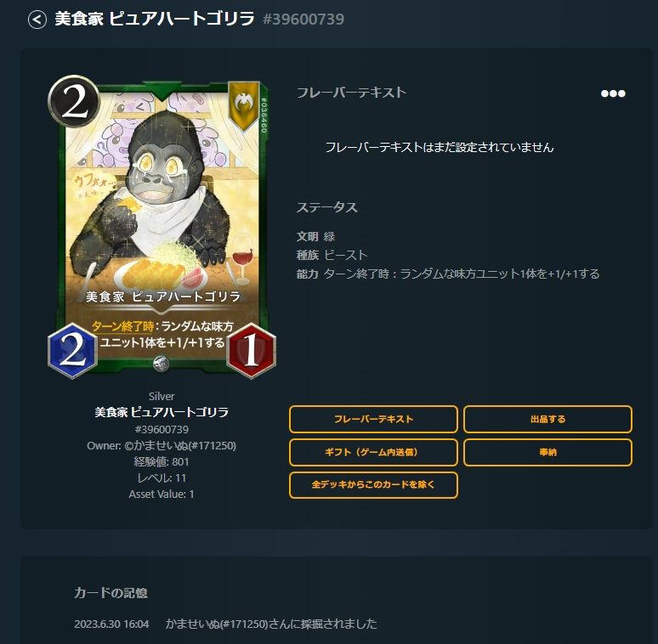Click the カードの記憶 section heading

(x=111, y=592)
